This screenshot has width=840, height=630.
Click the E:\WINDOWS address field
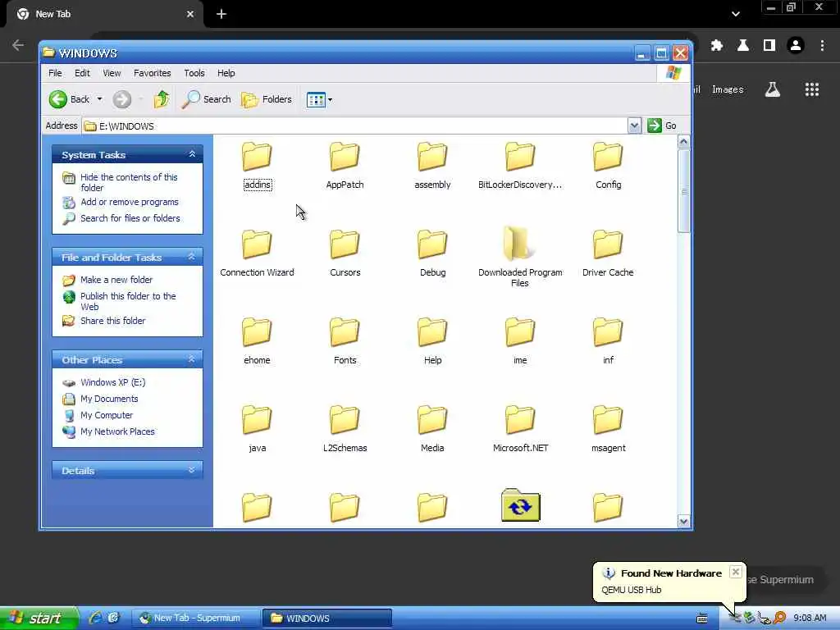click(354, 126)
